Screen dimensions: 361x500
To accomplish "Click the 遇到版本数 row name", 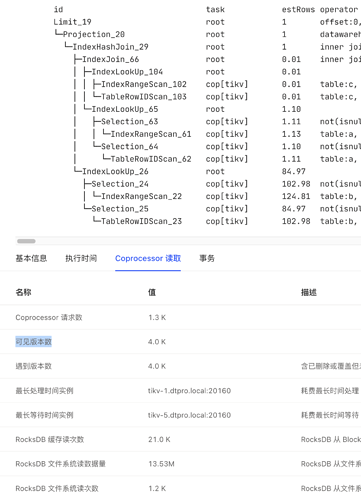I will [34, 366].
